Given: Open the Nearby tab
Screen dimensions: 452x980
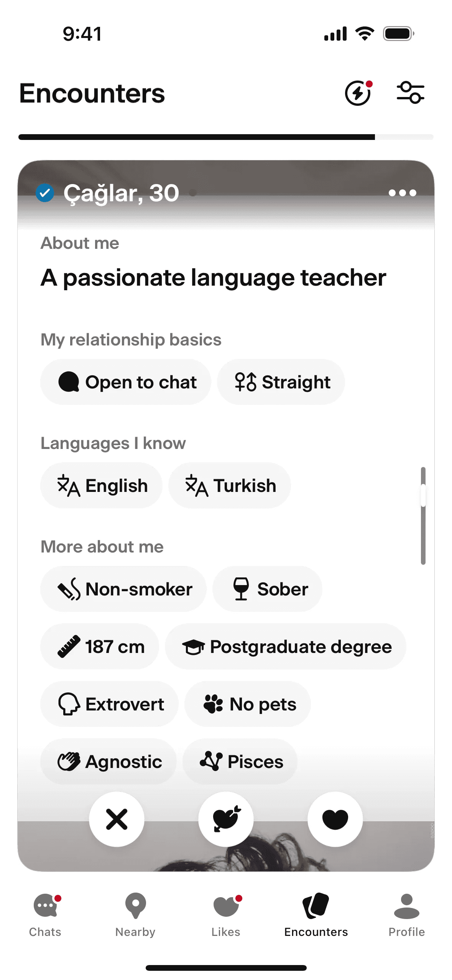Looking at the screenshot, I should 135,914.
